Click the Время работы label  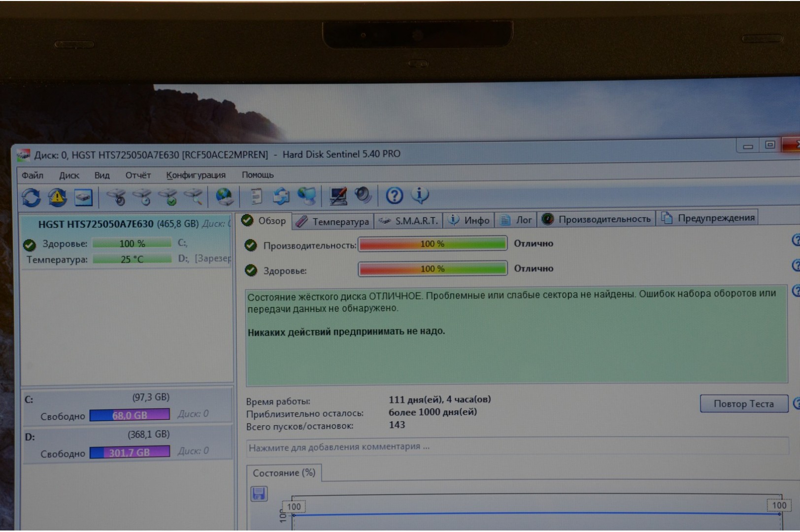(278, 401)
